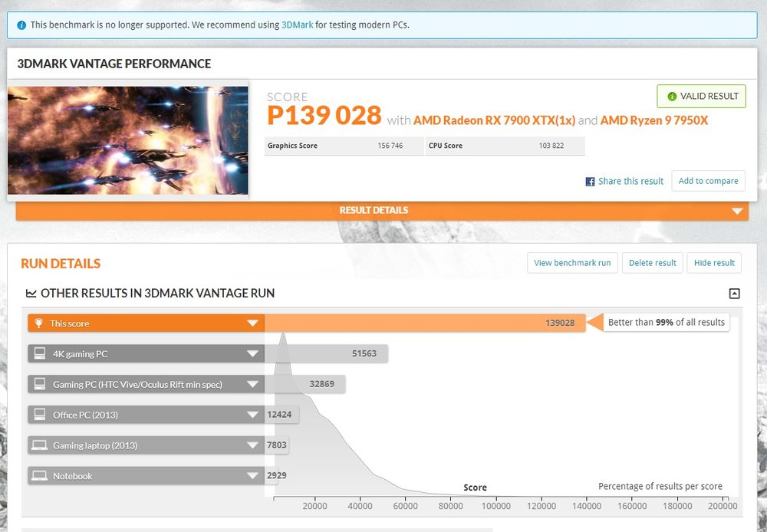The width and height of the screenshot is (767, 532).
Task: Click the Add to compare button
Action: [x=708, y=181]
